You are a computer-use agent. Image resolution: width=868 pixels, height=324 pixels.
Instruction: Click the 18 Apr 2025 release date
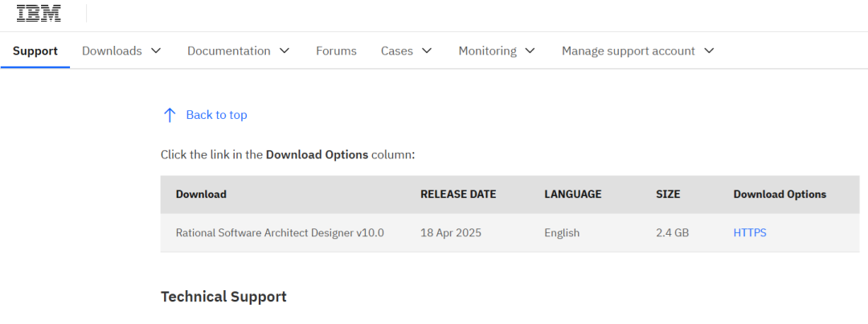pyautogui.click(x=451, y=232)
